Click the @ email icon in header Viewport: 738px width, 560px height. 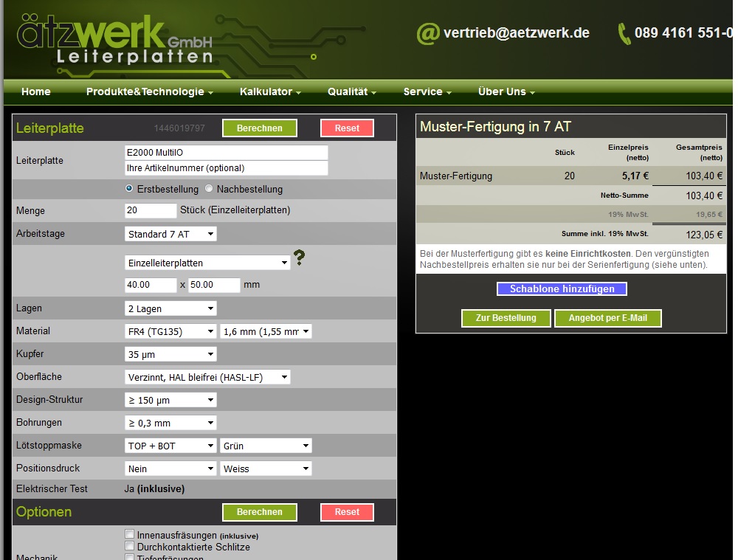427,33
